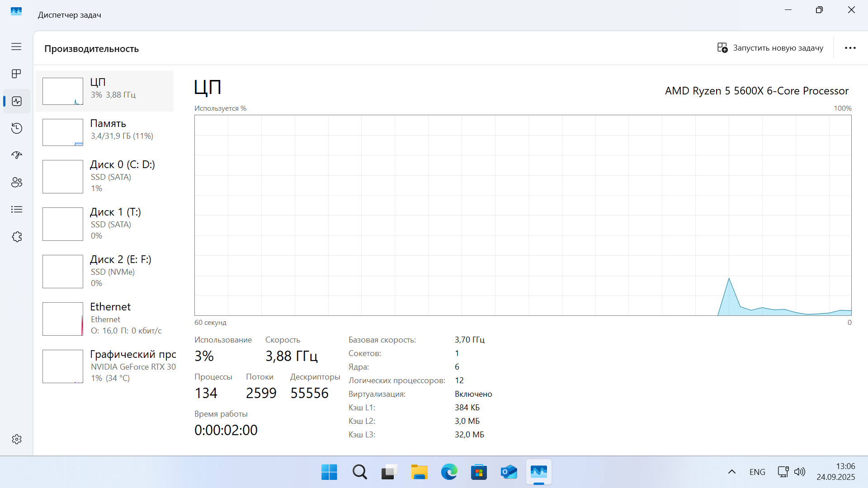Select the Память performance item

pos(105,132)
